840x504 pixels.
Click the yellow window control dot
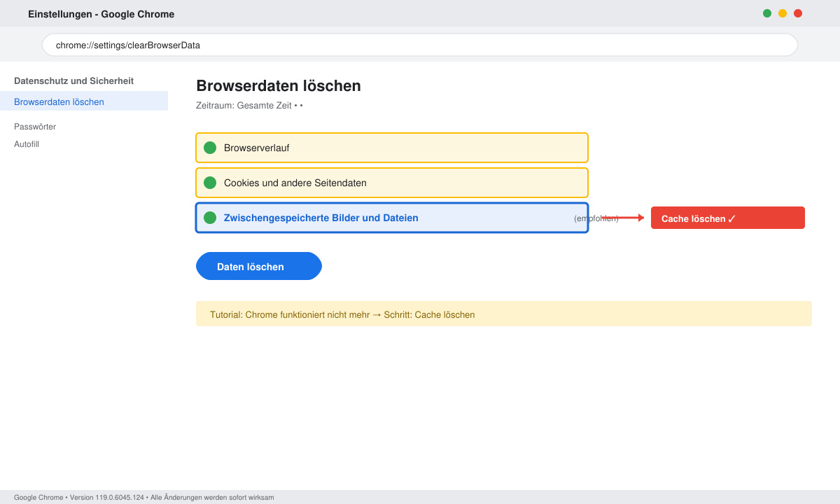click(783, 13)
